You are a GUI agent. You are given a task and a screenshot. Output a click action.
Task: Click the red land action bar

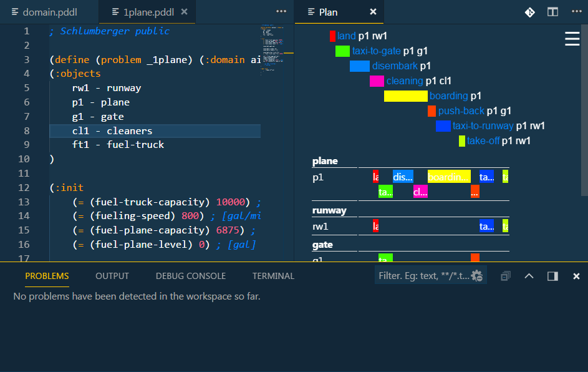pyautogui.click(x=332, y=36)
